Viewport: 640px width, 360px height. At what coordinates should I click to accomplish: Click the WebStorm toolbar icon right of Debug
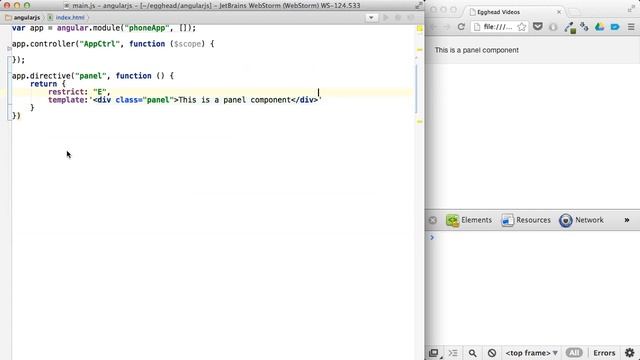click(x=411, y=18)
